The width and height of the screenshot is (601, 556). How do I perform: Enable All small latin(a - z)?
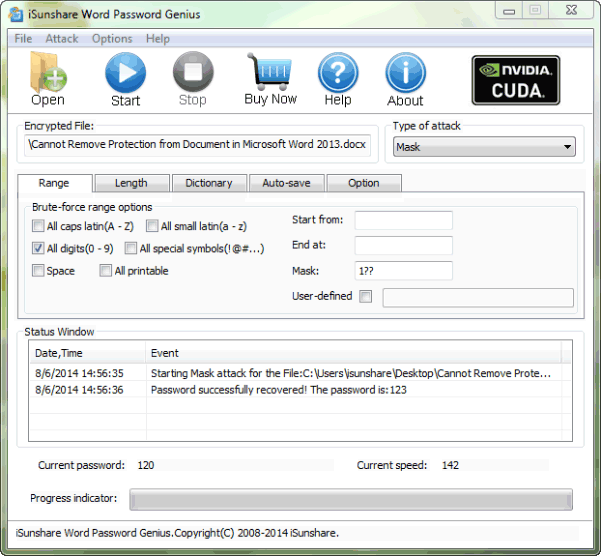(x=152, y=226)
